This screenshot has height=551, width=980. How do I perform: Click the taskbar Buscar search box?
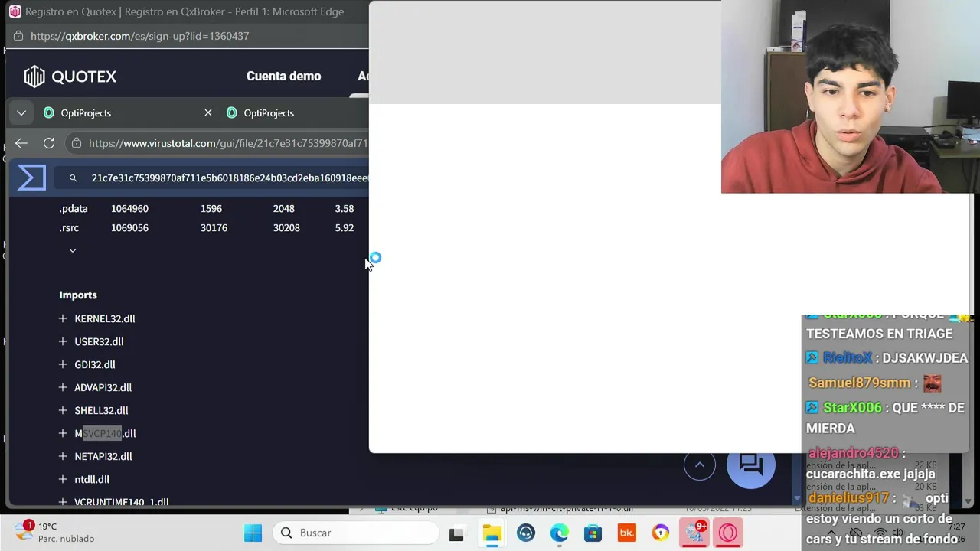356,533
